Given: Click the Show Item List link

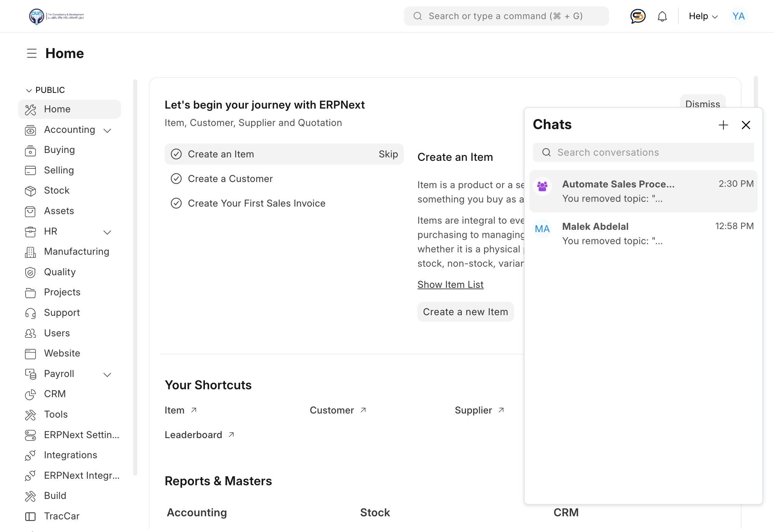Looking at the screenshot, I should point(450,284).
